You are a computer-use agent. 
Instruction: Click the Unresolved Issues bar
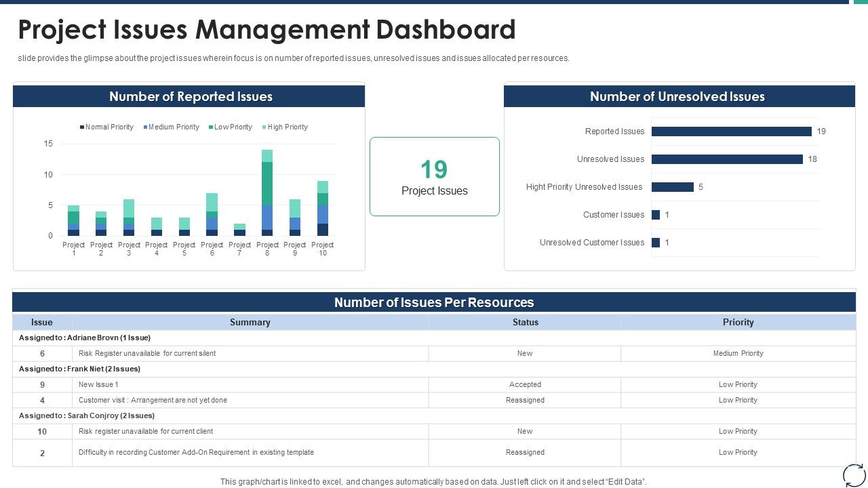pos(727,159)
